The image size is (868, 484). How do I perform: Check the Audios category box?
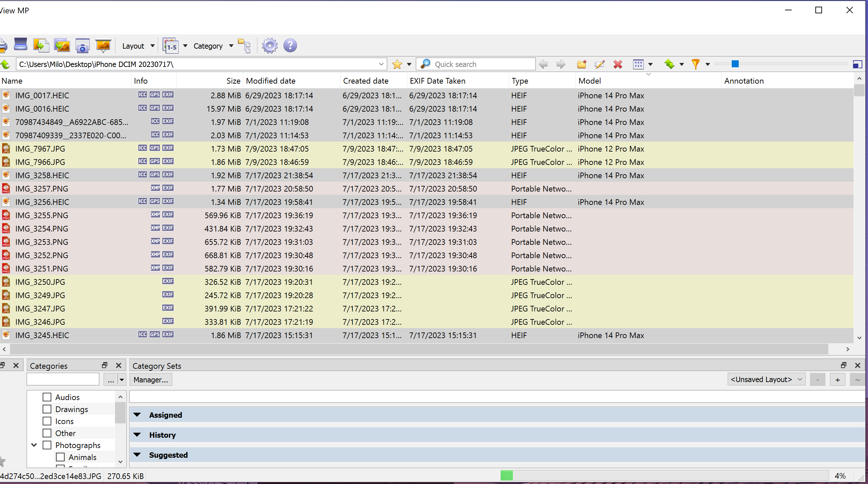pyautogui.click(x=47, y=397)
